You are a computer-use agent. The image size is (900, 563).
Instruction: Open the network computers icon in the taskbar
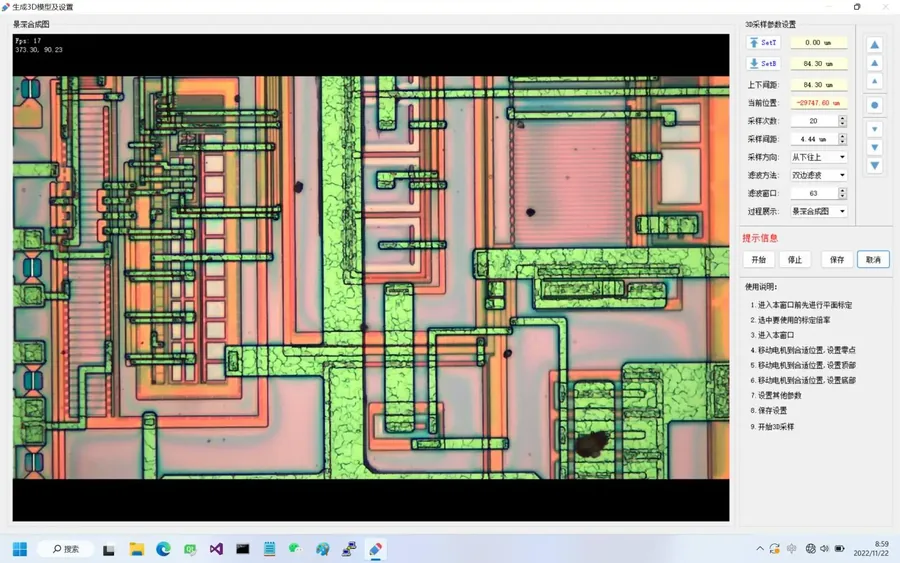coord(349,549)
